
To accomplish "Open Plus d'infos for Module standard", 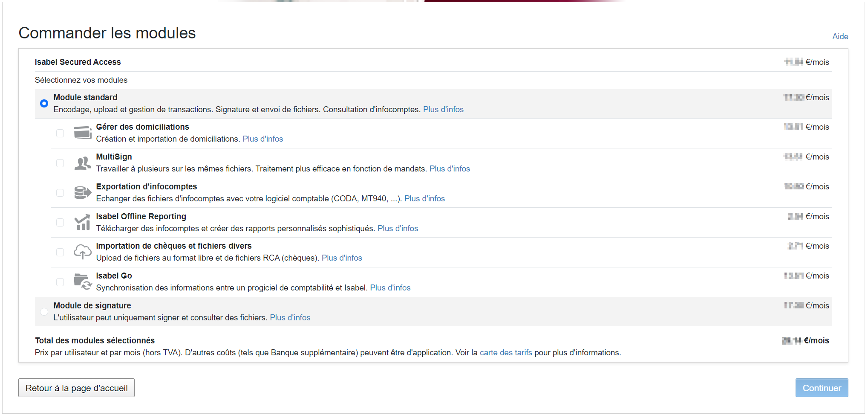I will [x=443, y=109].
